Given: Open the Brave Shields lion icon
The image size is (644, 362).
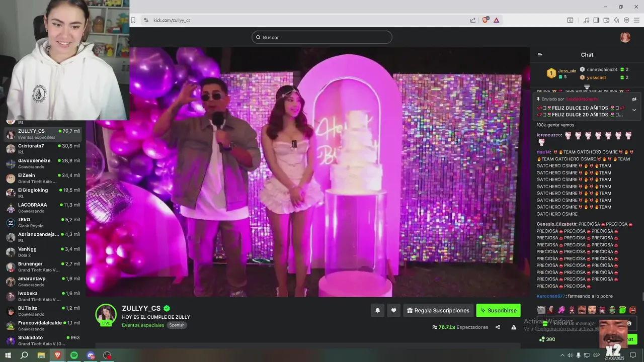Looking at the screenshot, I should [x=486, y=20].
